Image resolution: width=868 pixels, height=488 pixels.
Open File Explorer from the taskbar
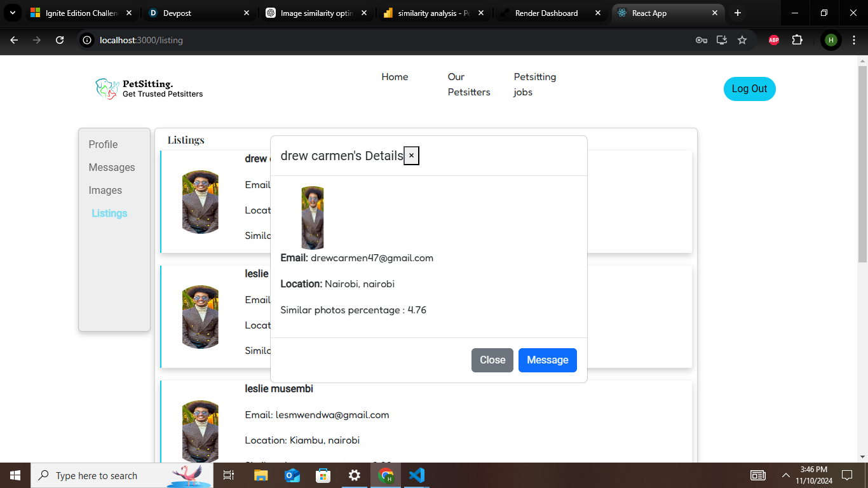261,475
